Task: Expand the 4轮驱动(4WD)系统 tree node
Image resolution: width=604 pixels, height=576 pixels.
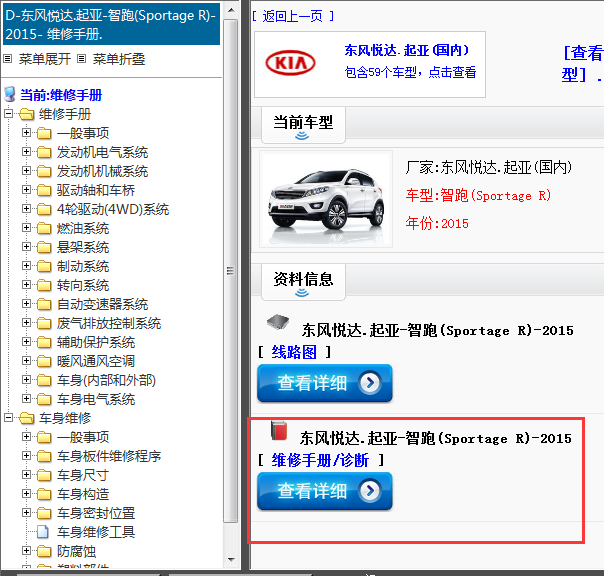Action: click(26, 209)
